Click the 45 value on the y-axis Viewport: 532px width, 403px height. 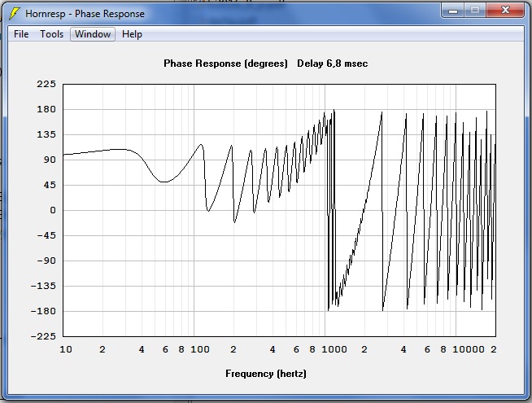(49, 185)
